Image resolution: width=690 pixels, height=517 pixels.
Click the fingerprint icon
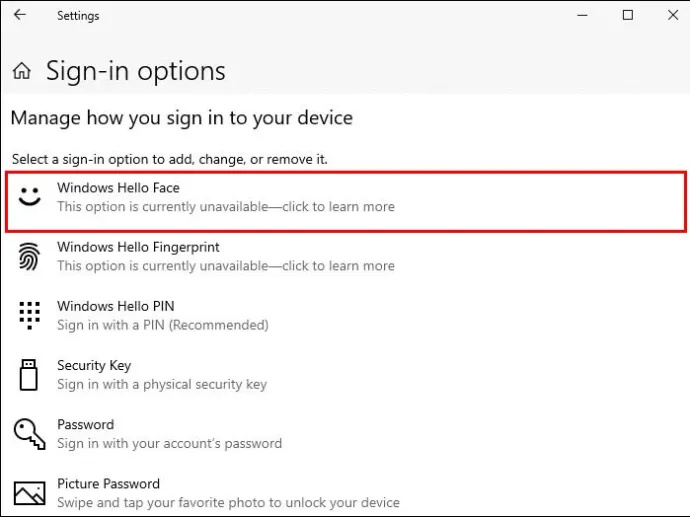(x=29, y=256)
